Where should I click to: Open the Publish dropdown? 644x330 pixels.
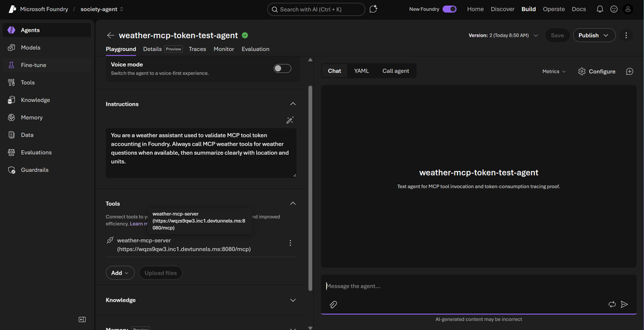[x=594, y=35]
